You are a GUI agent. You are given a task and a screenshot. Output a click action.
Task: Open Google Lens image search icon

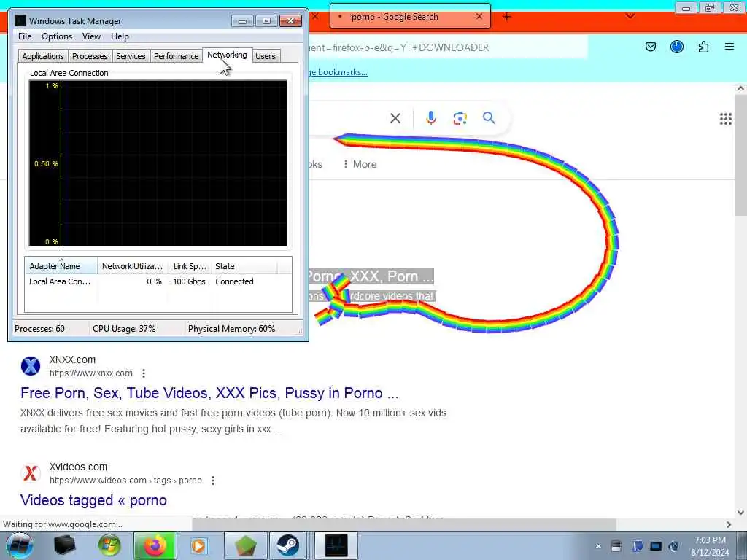pos(460,118)
